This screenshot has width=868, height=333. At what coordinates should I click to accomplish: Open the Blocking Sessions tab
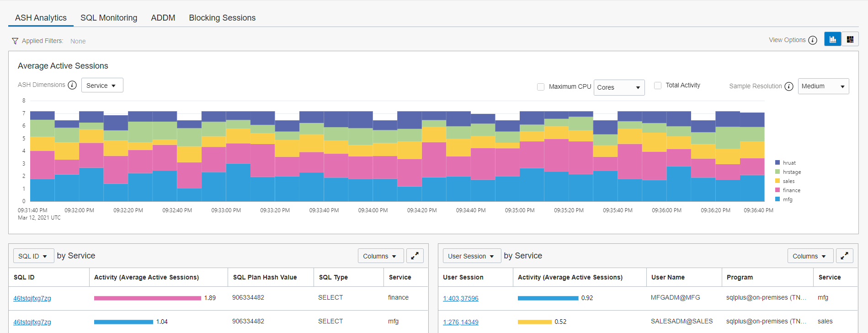222,18
